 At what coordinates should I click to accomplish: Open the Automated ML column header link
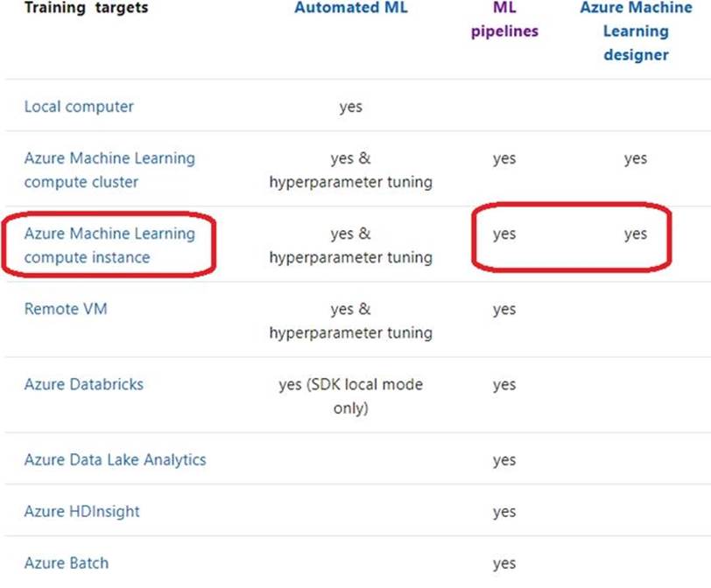pos(350,9)
